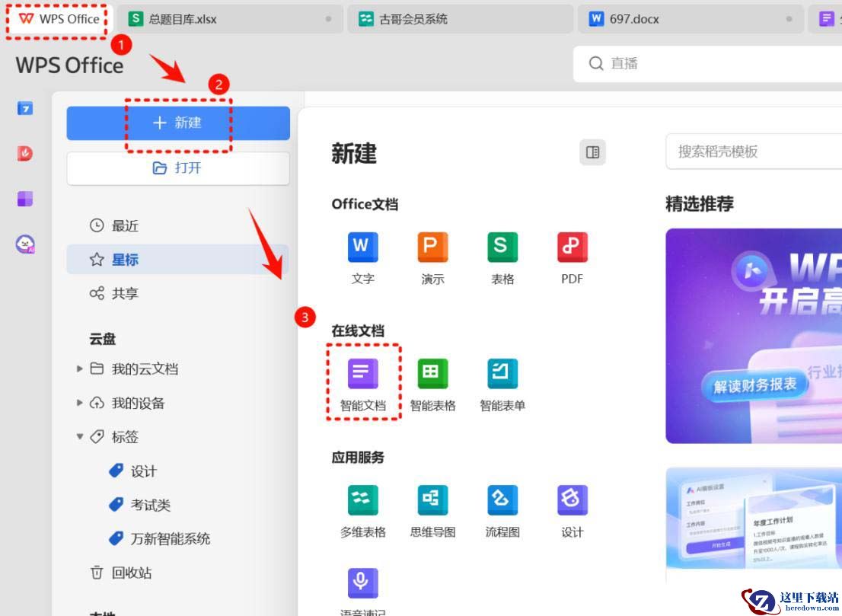
Task: Toggle the panel layout icon beside 新建
Action: [593, 152]
